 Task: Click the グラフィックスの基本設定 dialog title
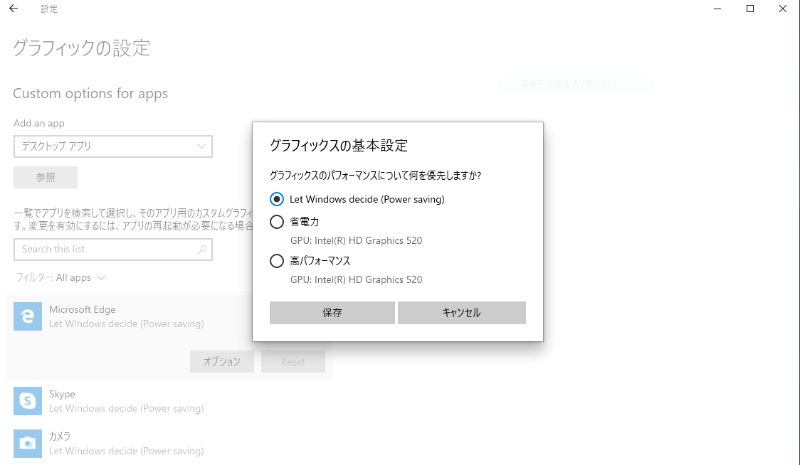pyautogui.click(x=338, y=145)
